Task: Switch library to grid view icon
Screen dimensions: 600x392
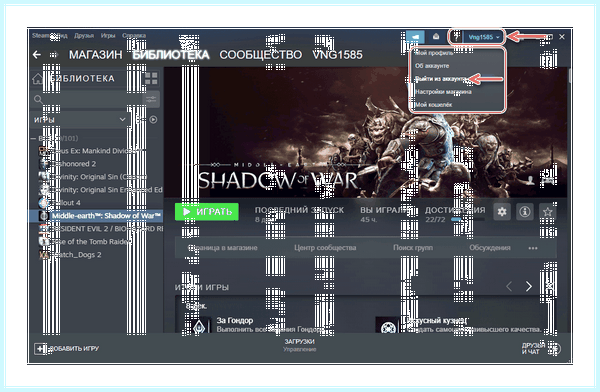Action: 151,78
